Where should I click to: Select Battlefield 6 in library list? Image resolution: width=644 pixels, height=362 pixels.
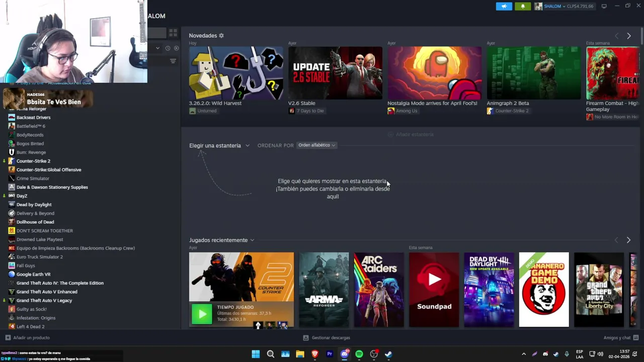tap(31, 126)
